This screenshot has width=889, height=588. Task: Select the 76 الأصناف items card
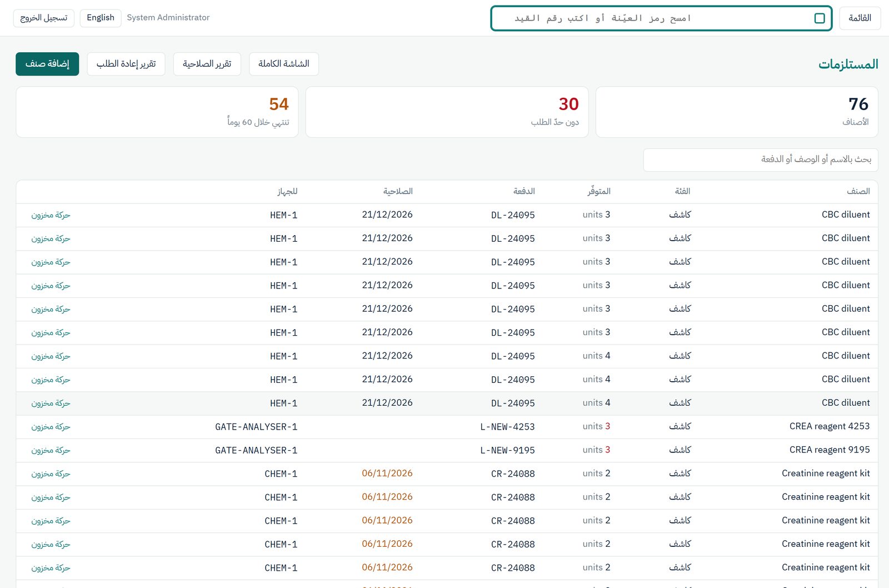click(x=737, y=112)
